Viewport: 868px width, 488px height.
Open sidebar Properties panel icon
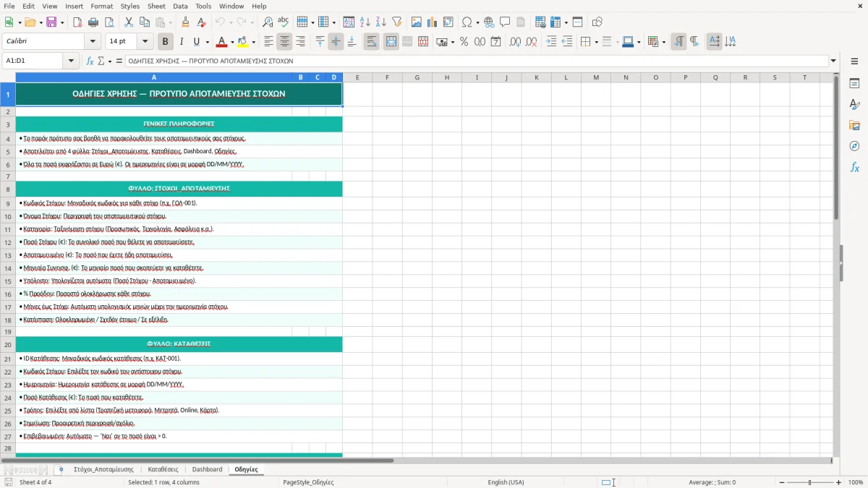tap(854, 84)
